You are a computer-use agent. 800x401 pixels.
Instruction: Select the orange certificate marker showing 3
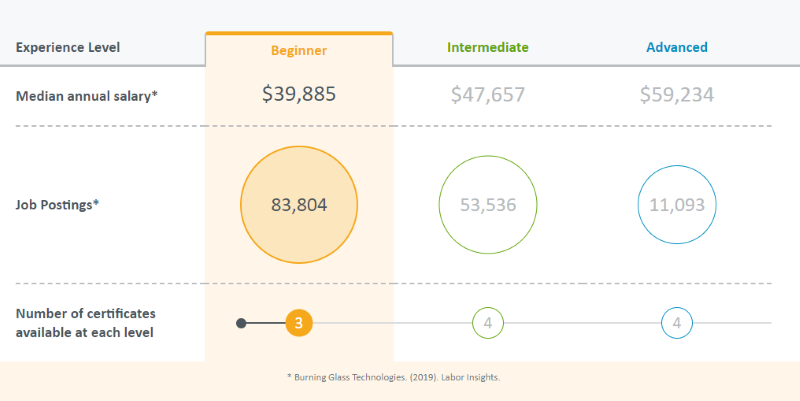299,323
